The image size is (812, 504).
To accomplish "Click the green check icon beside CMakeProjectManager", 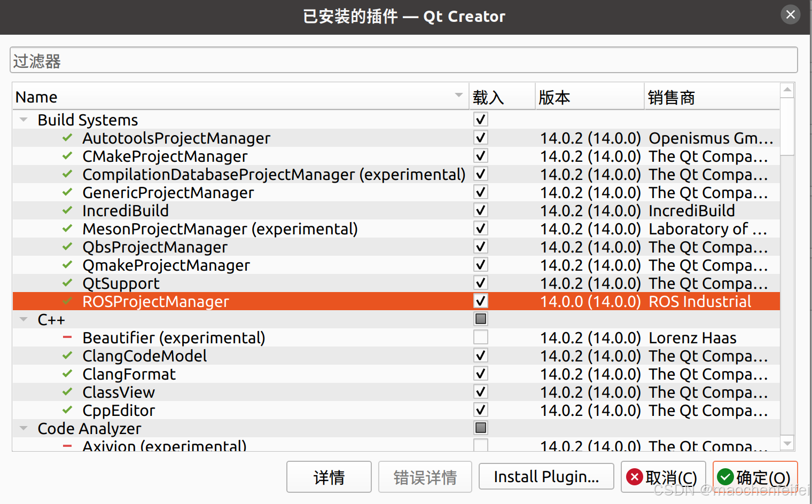I will (67, 156).
